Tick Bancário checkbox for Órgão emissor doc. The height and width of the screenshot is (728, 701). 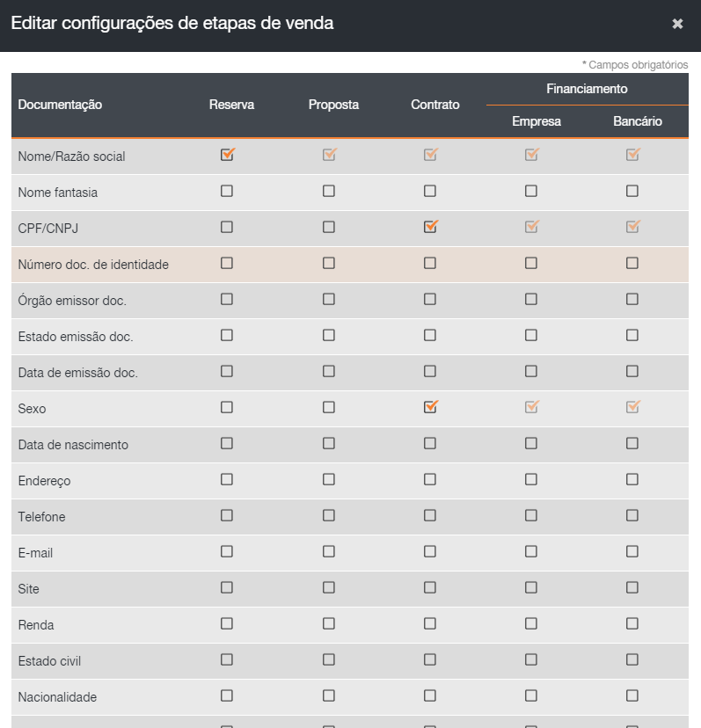point(632,299)
